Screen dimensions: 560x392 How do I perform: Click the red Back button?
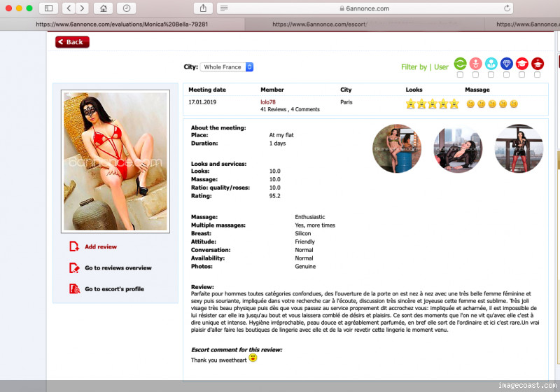(x=72, y=42)
